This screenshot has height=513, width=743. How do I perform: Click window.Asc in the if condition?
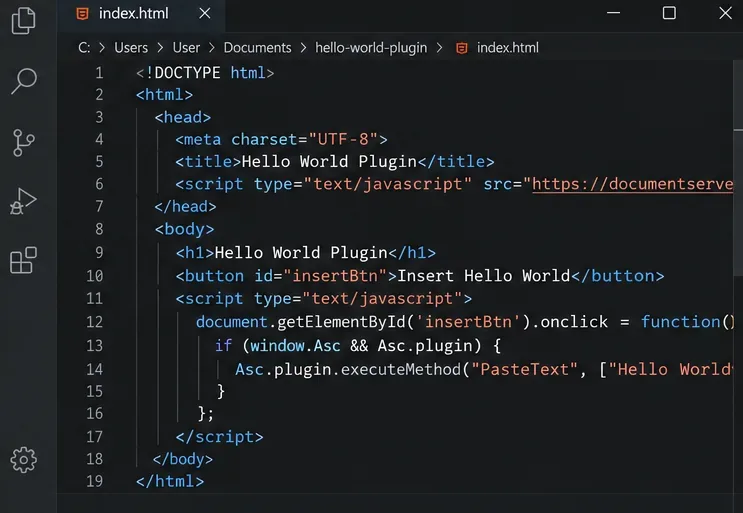(x=295, y=346)
